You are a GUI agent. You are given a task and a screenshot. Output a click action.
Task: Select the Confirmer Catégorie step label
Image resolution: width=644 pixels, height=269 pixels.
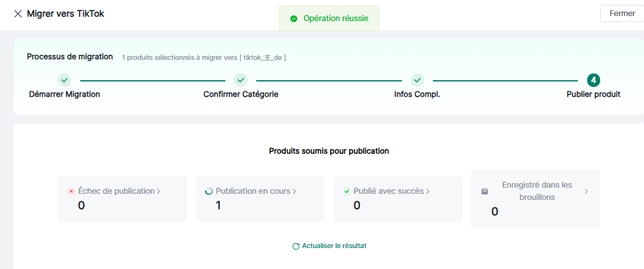click(241, 94)
